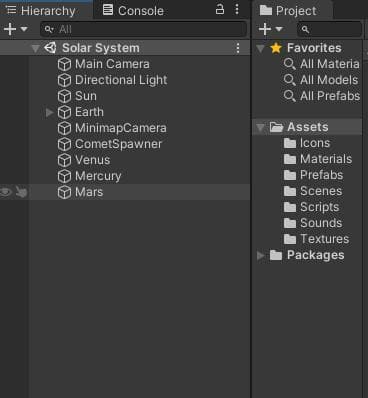Click the Icons folder icon
The width and height of the screenshot is (368, 398).
[x=290, y=143]
